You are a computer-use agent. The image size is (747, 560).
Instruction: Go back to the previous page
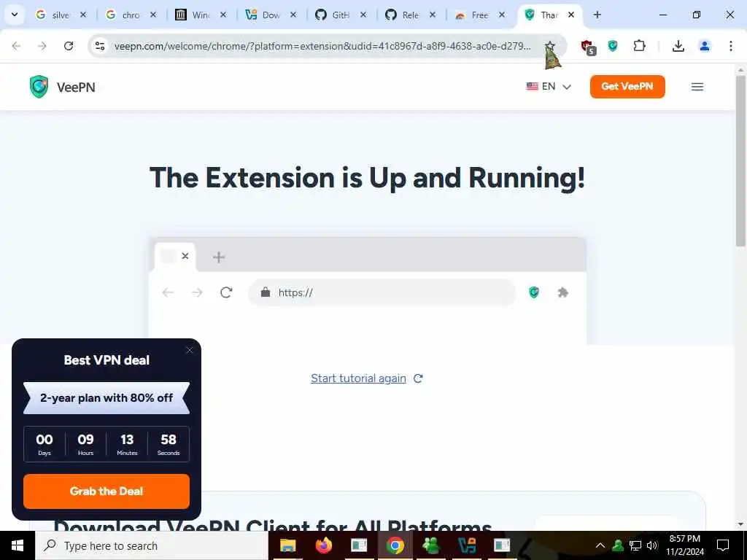(x=16, y=46)
